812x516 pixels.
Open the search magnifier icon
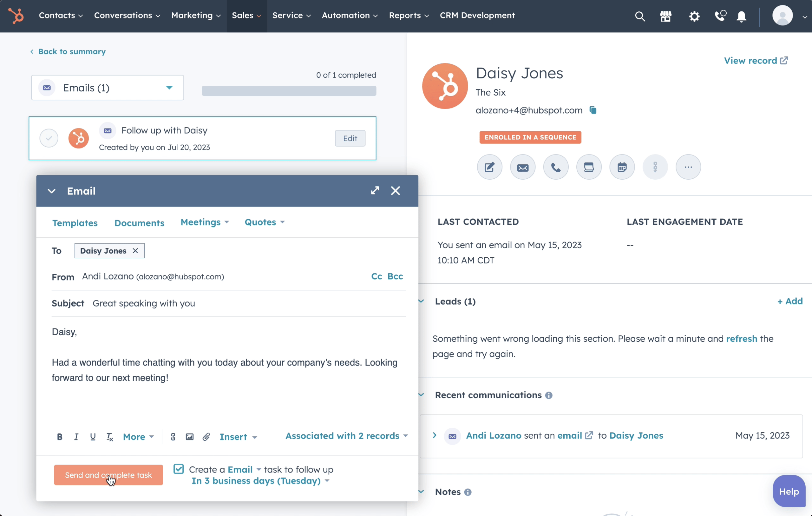click(x=640, y=16)
